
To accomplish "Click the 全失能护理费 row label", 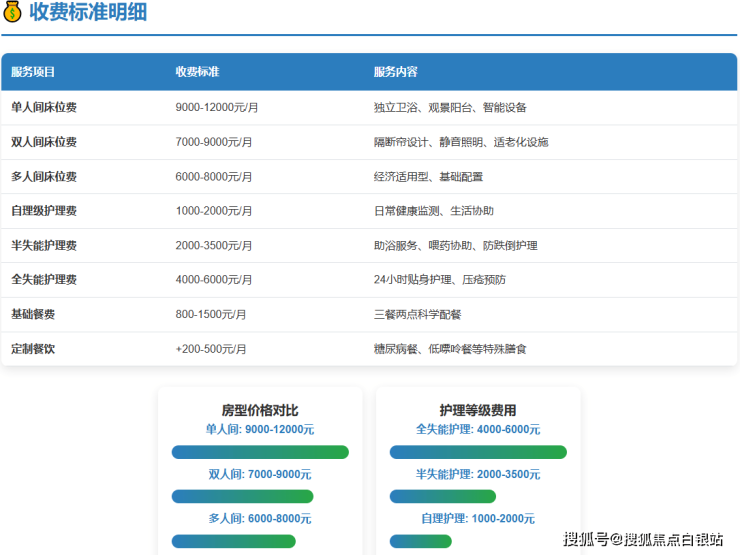I will [x=44, y=280].
